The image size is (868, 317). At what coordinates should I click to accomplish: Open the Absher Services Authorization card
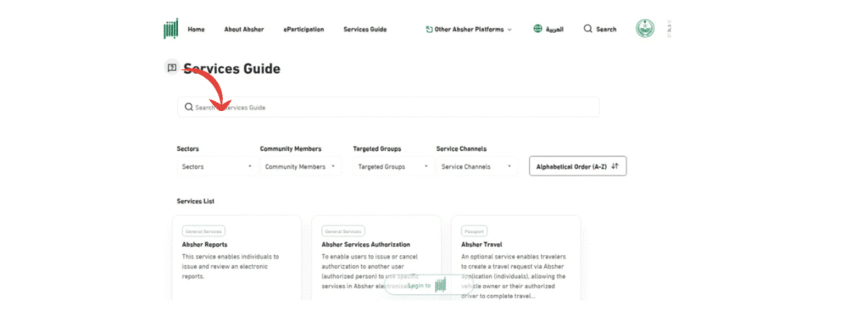376,259
